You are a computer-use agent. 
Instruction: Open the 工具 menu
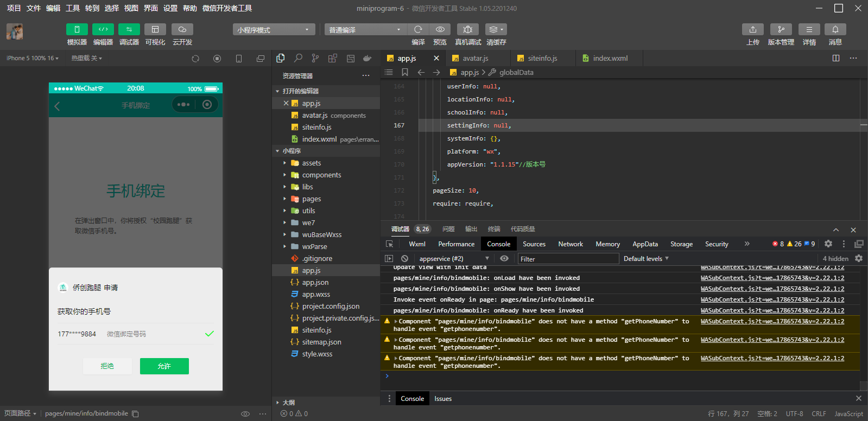click(x=73, y=8)
